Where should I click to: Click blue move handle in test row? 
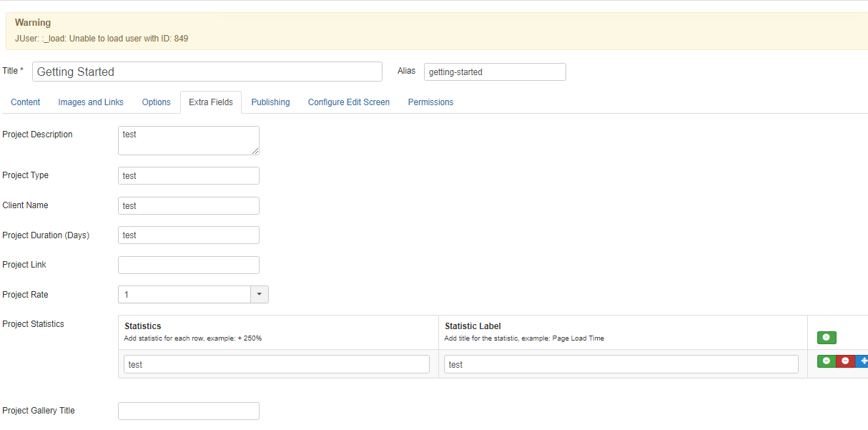coord(862,361)
